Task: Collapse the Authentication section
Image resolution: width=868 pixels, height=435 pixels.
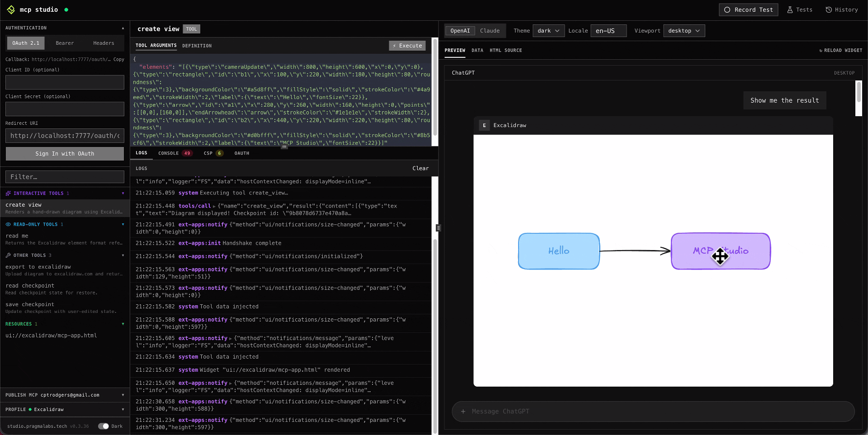Action: [x=123, y=28]
